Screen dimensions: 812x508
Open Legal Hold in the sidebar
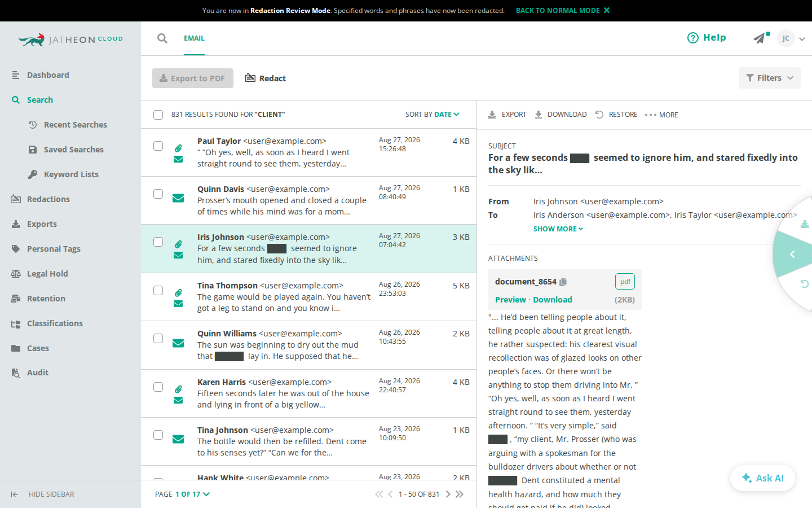pyautogui.click(x=47, y=274)
